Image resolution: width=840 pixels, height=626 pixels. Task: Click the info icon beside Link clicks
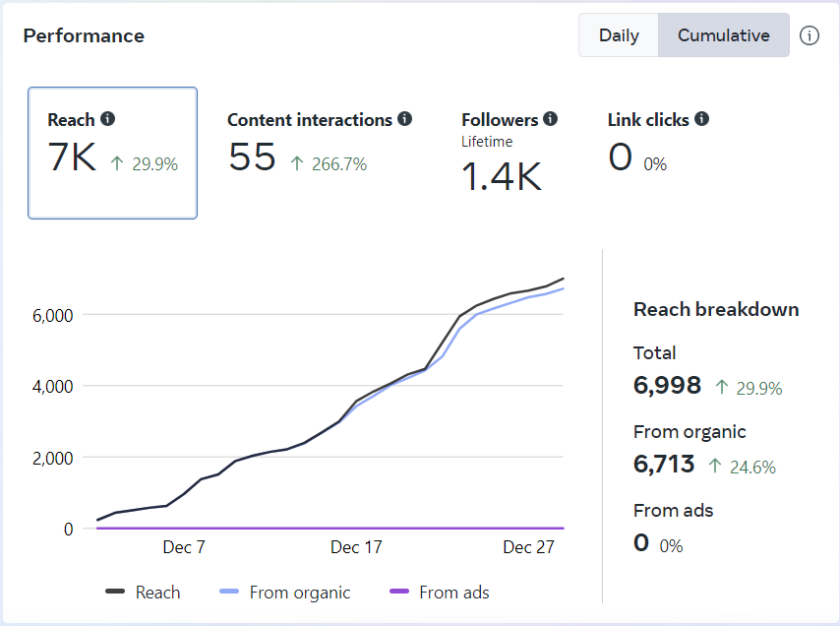(x=701, y=118)
